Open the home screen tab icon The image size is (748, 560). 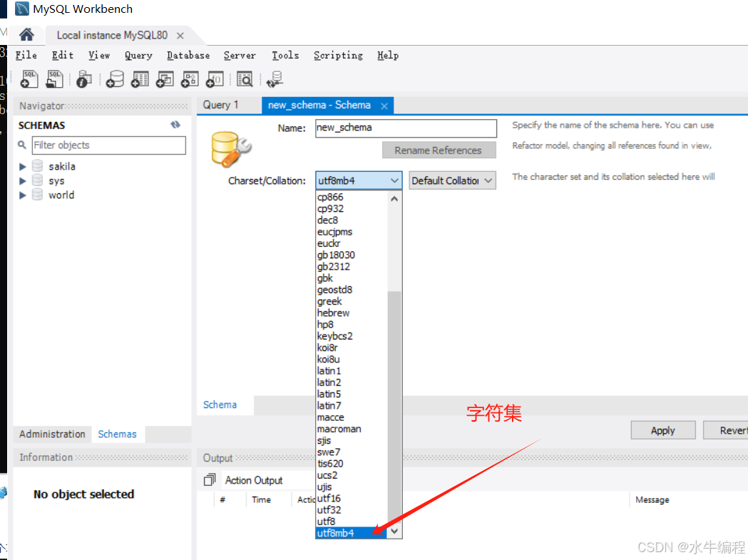tap(26, 35)
